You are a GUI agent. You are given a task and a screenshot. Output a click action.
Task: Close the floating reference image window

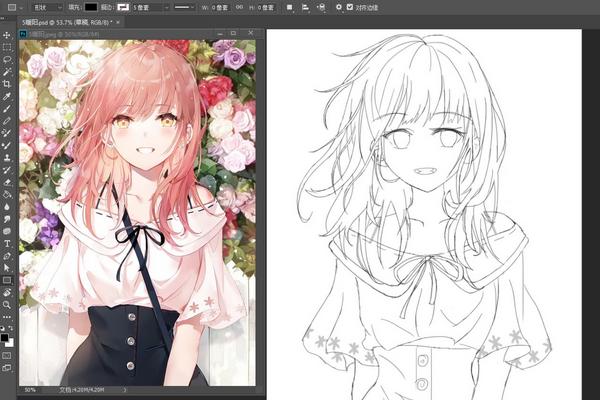point(251,33)
